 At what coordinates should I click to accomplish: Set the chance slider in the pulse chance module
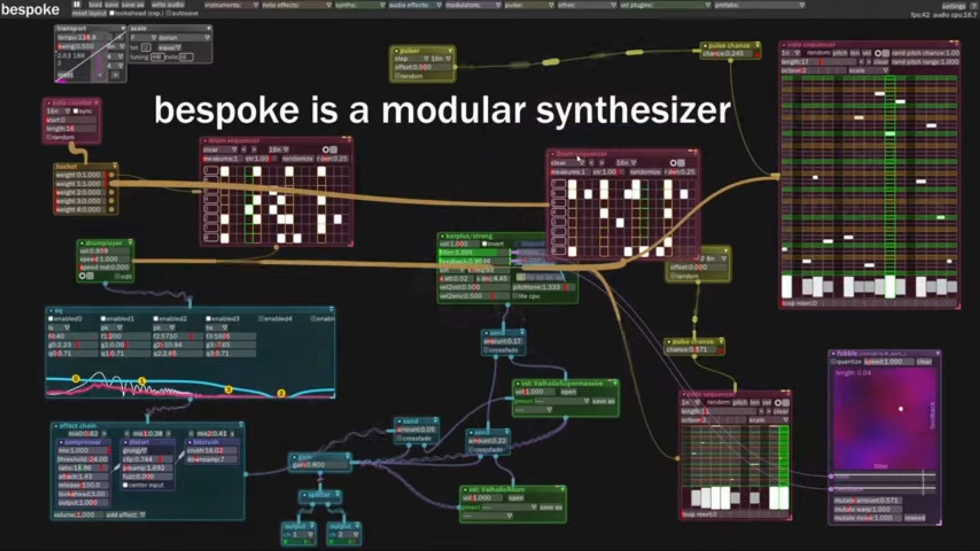click(x=727, y=54)
